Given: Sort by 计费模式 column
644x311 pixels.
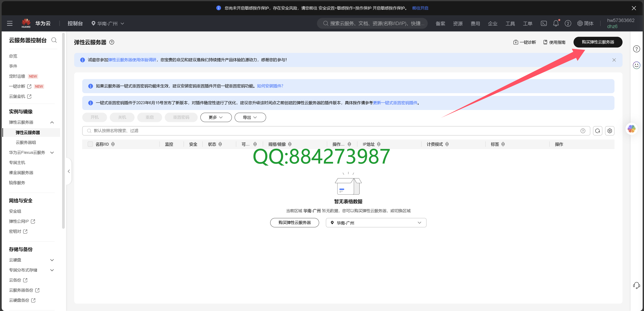Looking at the screenshot, I should [447, 144].
